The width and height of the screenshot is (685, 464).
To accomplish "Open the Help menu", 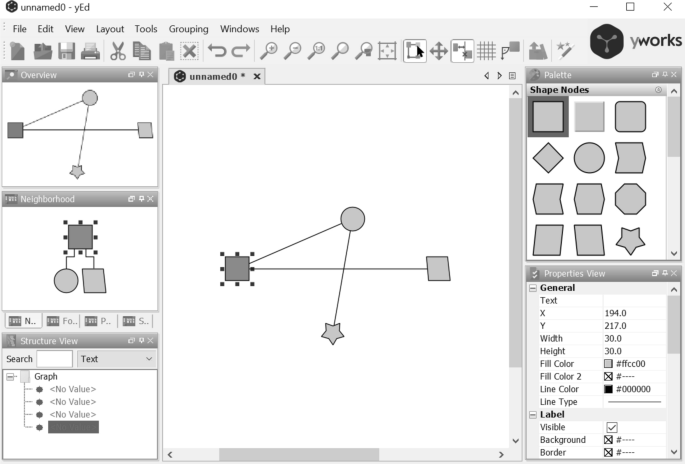I will coord(280,29).
